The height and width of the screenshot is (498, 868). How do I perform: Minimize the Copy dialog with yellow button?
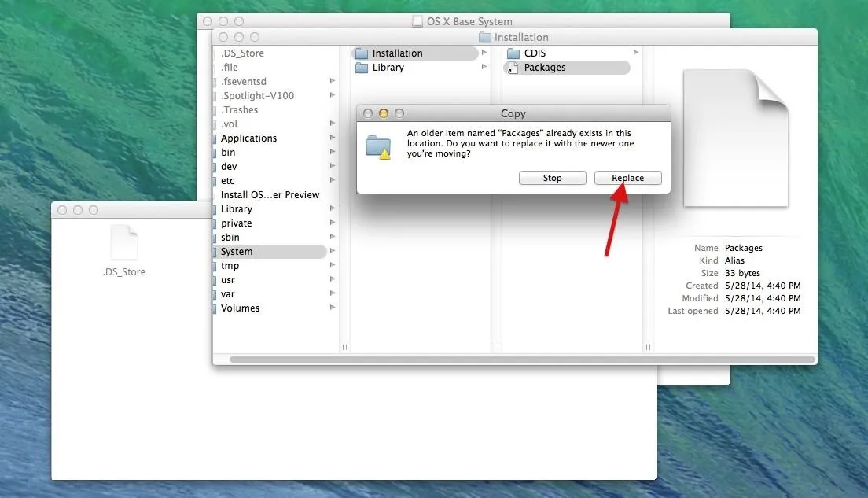pos(383,113)
